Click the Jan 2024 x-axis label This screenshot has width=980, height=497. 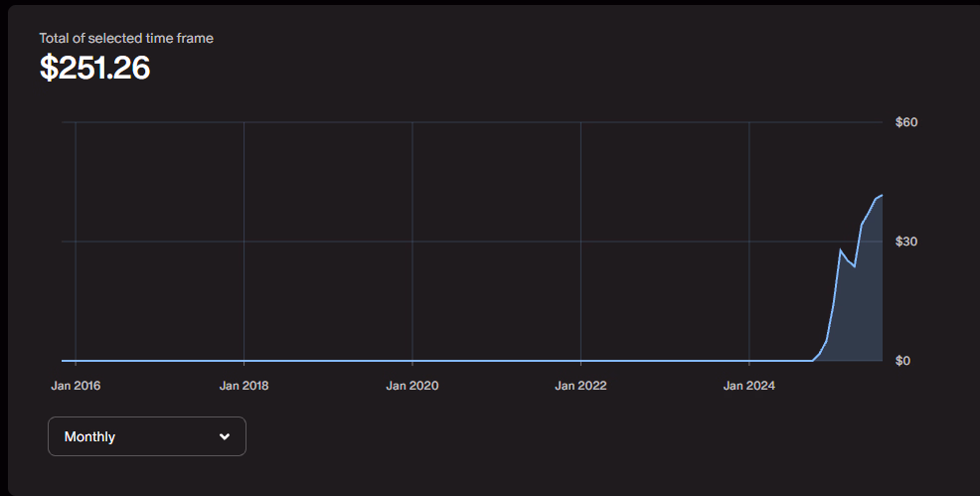(x=747, y=385)
